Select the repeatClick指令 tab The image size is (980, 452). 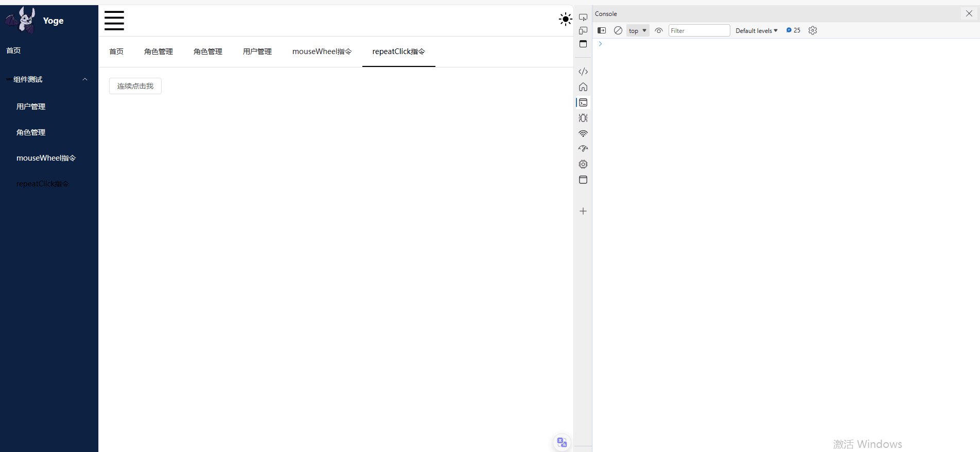pyautogui.click(x=399, y=51)
